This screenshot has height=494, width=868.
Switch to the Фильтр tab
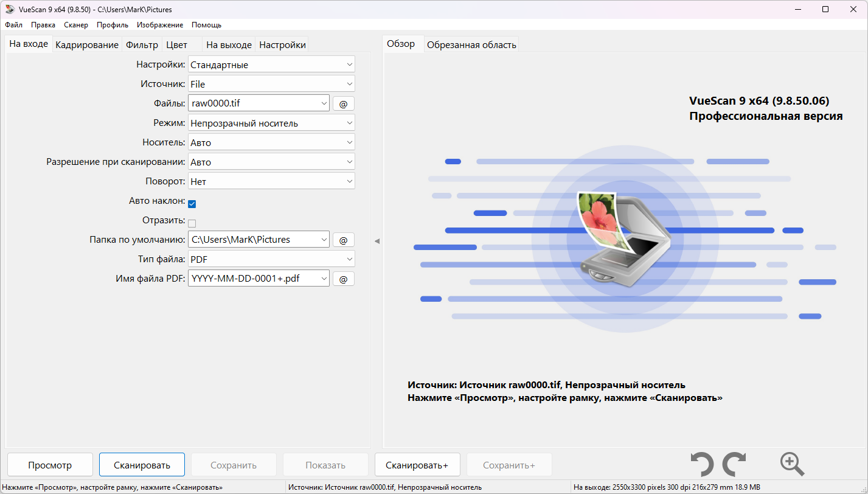pos(142,44)
